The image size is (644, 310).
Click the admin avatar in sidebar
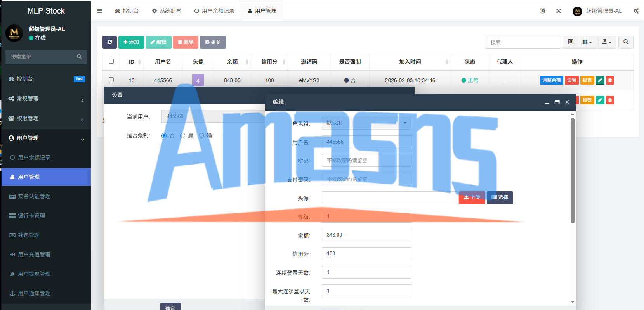[14, 33]
